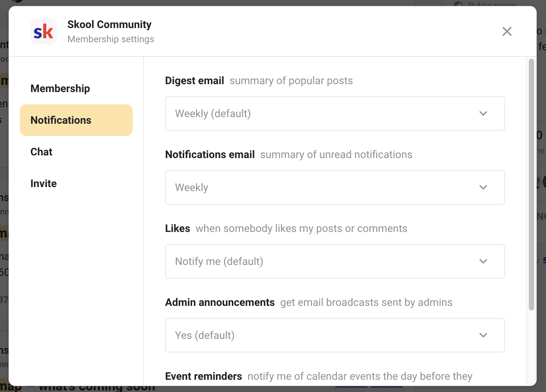Click the settings panel vertical scrollbar

(531, 185)
